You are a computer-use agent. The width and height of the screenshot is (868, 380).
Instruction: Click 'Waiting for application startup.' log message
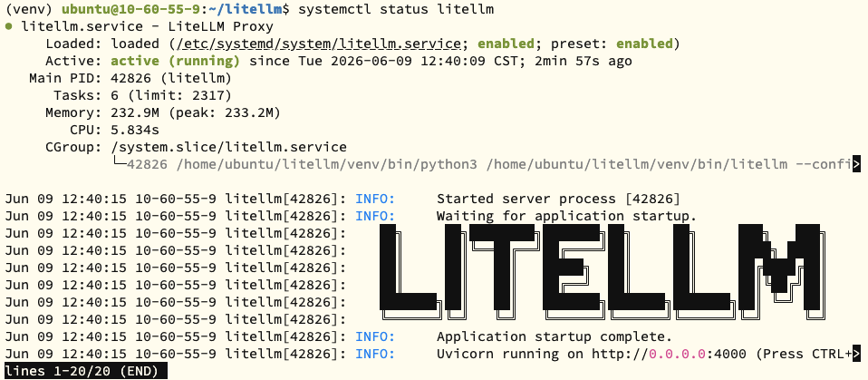point(566,216)
